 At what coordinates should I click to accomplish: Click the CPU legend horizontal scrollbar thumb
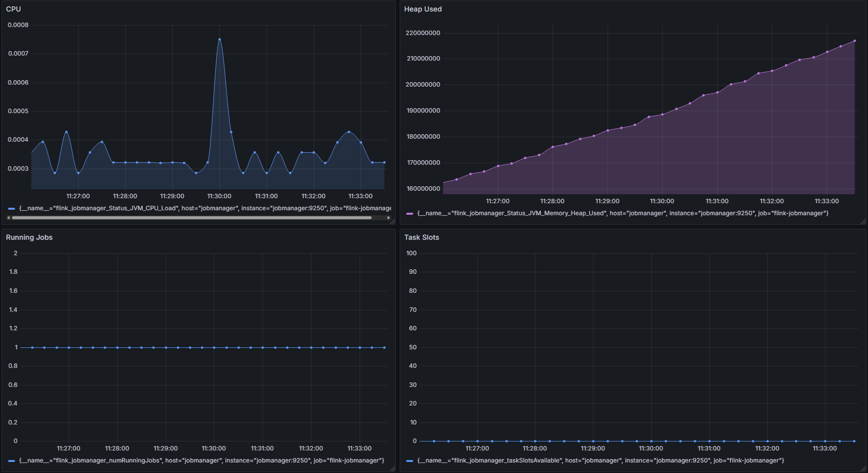pyautogui.click(x=190, y=218)
